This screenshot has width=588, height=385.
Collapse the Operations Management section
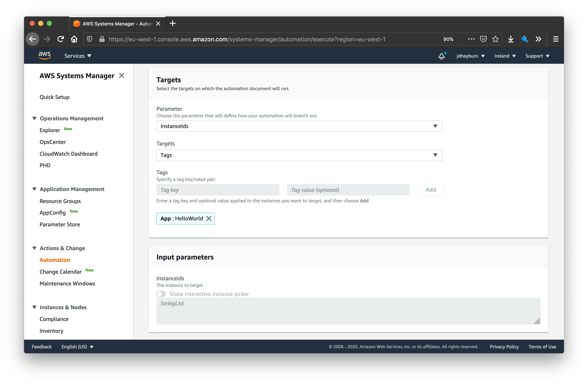coord(34,118)
